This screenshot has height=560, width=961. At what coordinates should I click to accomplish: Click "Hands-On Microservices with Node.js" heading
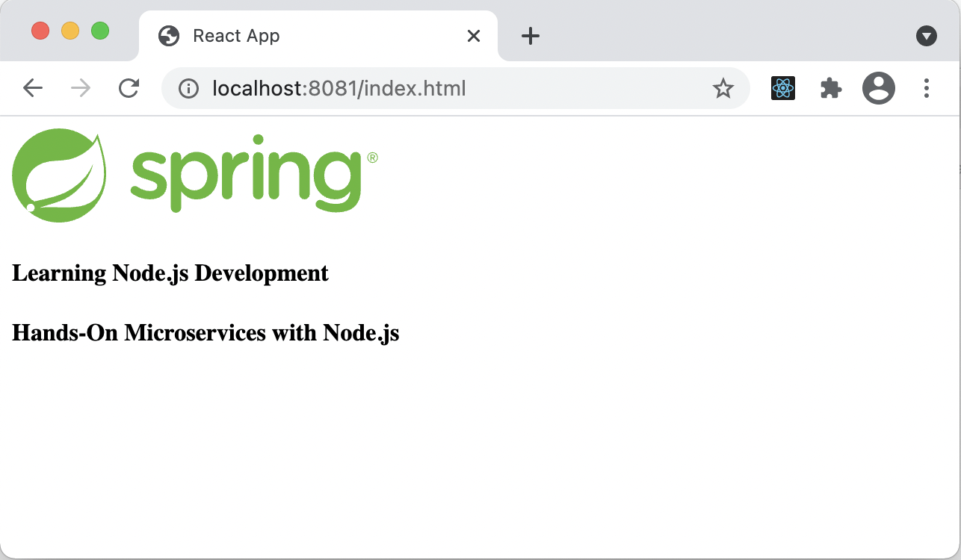pos(206,333)
